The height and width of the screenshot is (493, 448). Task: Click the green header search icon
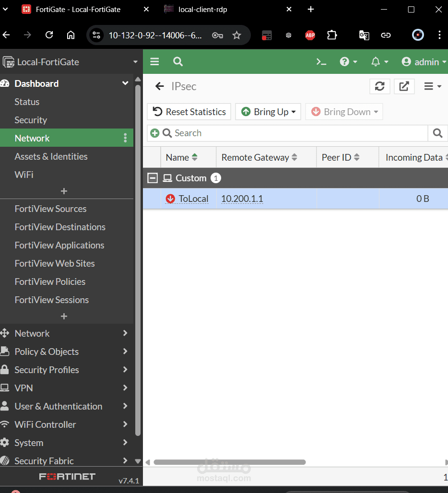tap(178, 61)
